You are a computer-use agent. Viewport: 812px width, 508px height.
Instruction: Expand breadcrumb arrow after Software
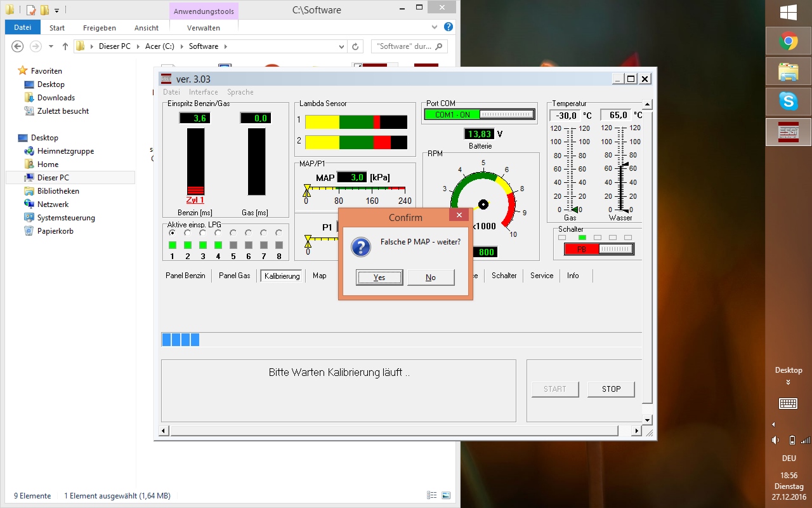pyautogui.click(x=225, y=46)
